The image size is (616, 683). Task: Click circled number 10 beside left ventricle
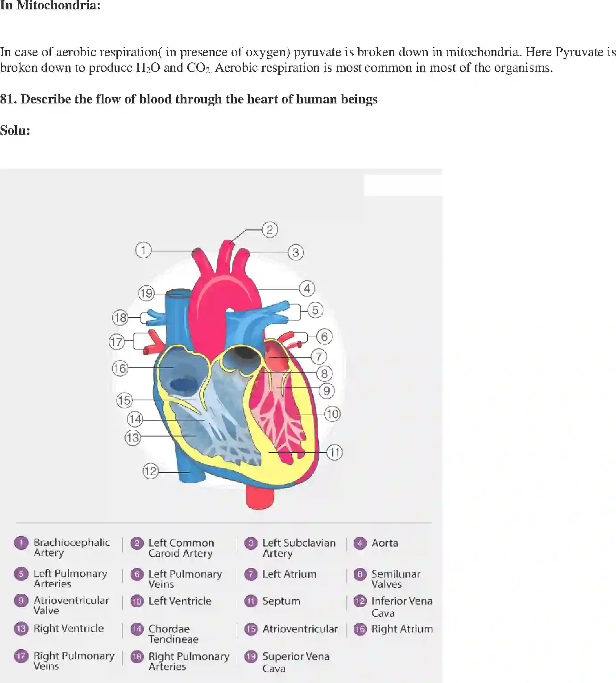coord(332,414)
